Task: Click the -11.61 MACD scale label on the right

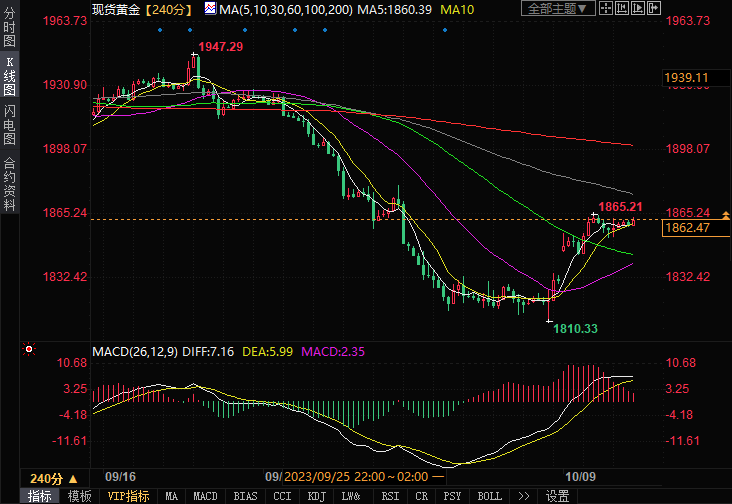Action: (682, 441)
